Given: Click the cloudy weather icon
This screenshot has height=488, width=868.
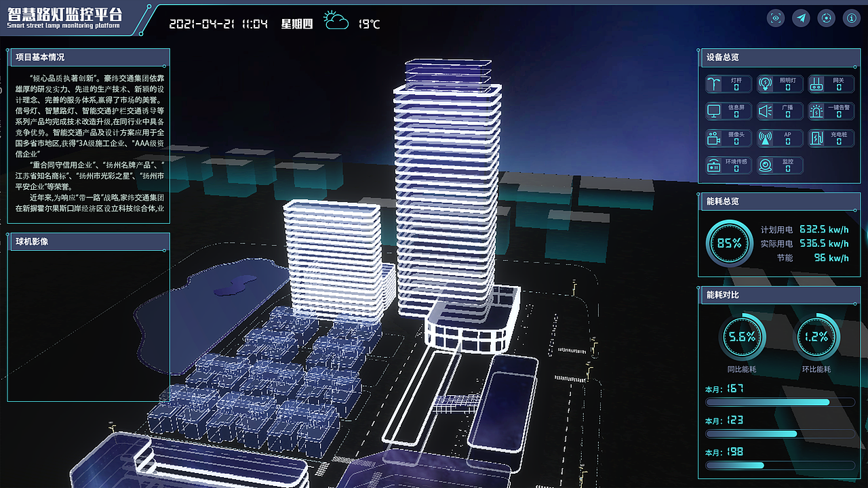Looking at the screenshot, I should [336, 21].
